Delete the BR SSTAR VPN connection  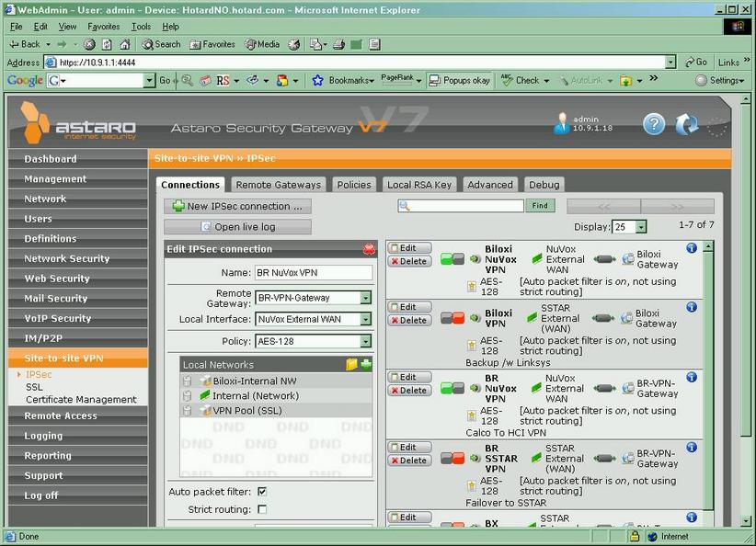click(x=409, y=461)
